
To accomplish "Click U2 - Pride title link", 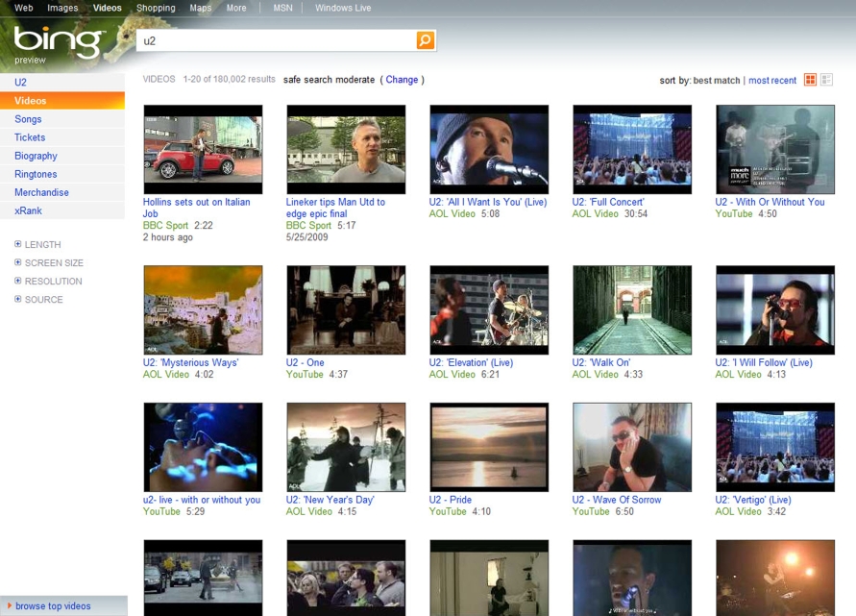I will 451,499.
